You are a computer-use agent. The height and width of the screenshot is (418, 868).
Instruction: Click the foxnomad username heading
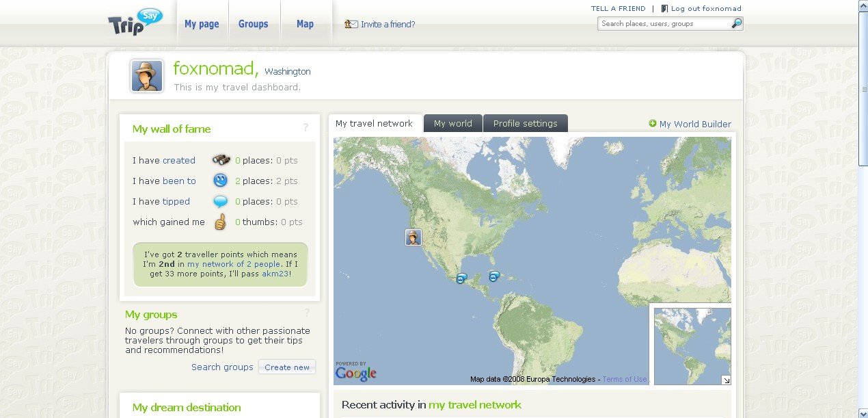point(216,68)
